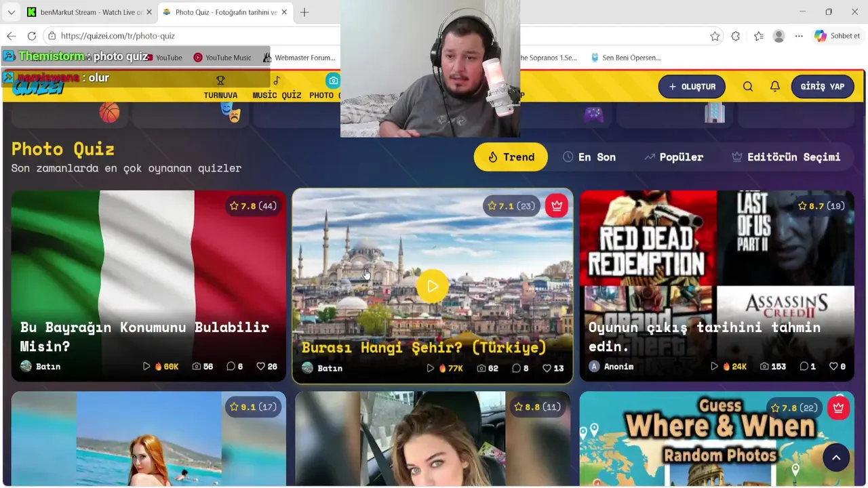Screen dimensions: 868x488
Task: Open Turnuva from site navigation
Action: (x=220, y=87)
